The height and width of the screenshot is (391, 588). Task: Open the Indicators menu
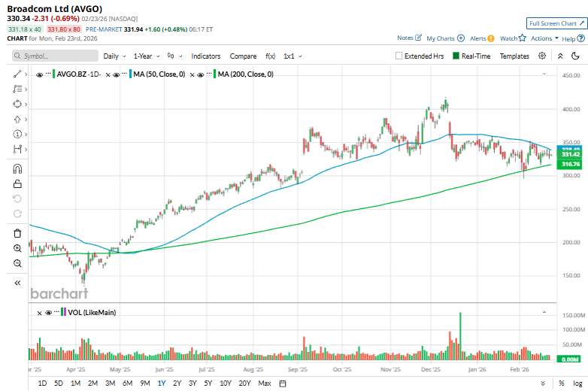click(x=206, y=56)
